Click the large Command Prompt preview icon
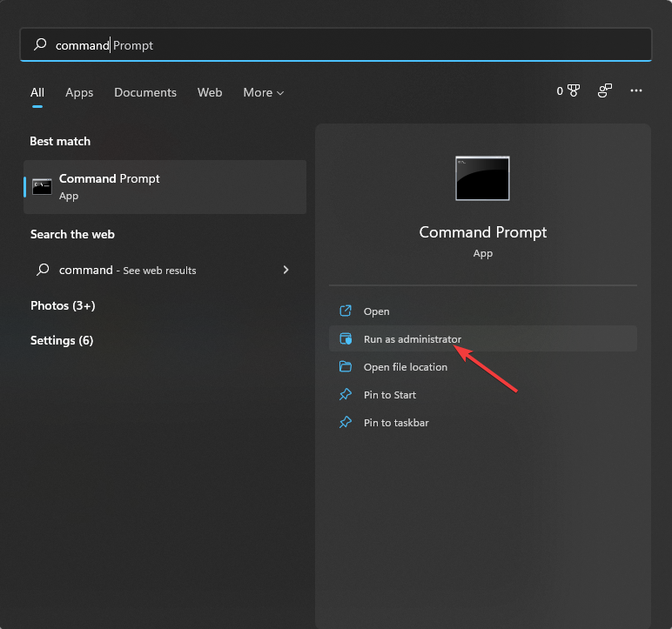Screen dimensions: 672x629 (482, 178)
